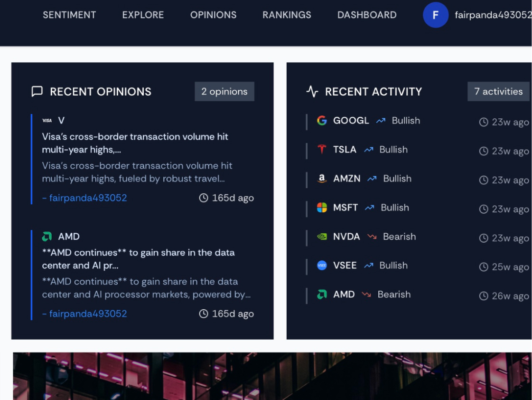This screenshot has height=400, width=532.
Task: Click the clock icon next to 165d ago
Action: click(x=204, y=198)
